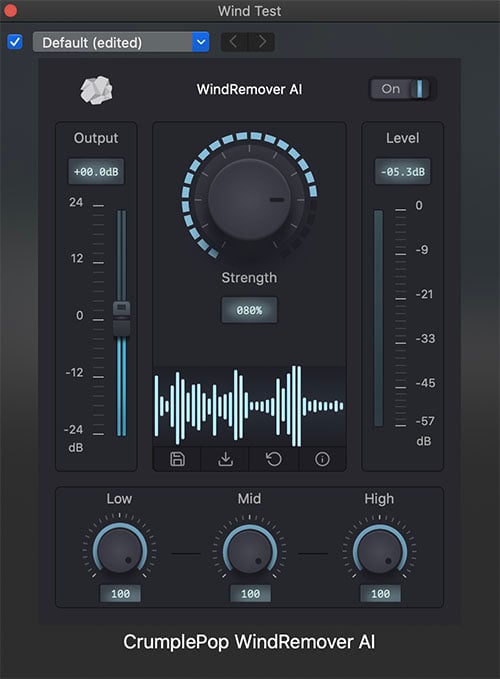The height and width of the screenshot is (679, 500).
Task: Click the Output fader handle
Action: coord(121,319)
